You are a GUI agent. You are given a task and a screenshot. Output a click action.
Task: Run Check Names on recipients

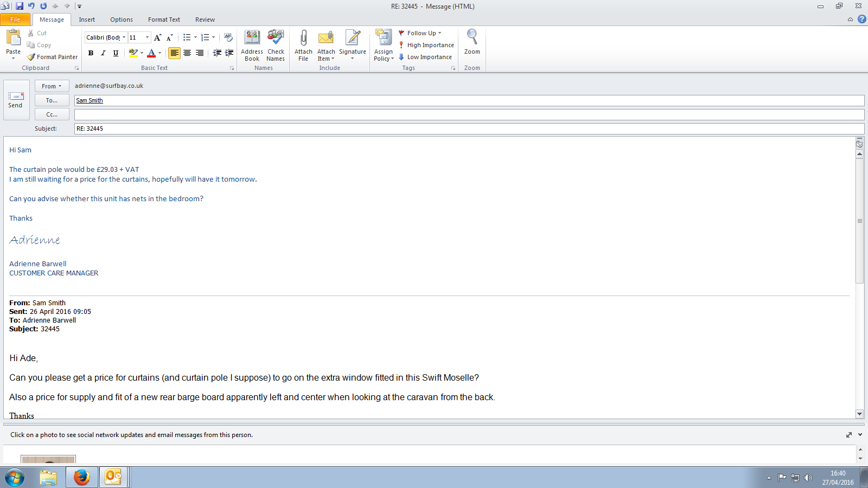276,46
